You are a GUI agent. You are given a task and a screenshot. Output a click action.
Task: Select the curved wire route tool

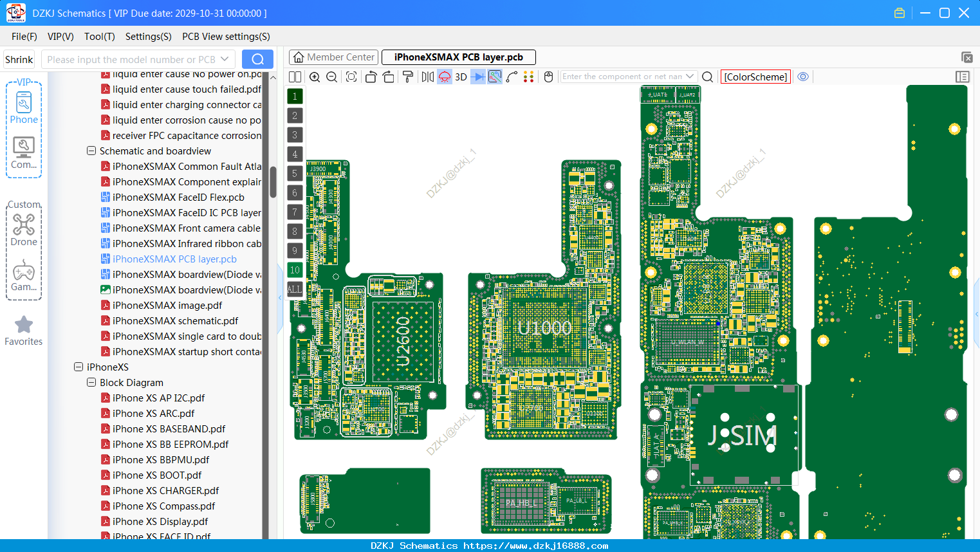pos(512,77)
